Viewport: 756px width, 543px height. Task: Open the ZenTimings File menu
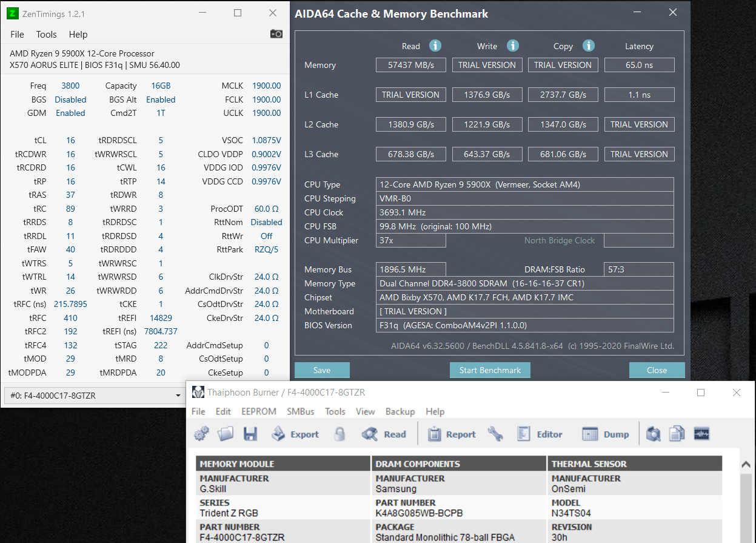click(x=17, y=35)
